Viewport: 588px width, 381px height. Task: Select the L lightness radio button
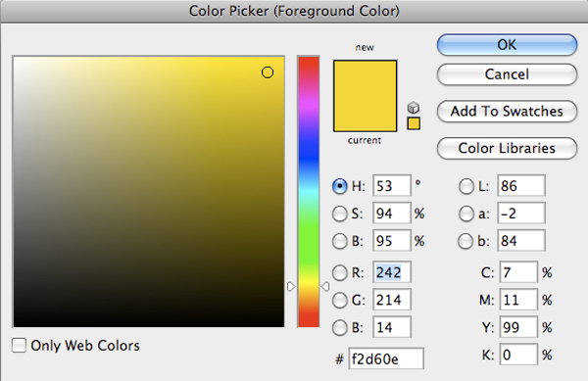coord(466,186)
